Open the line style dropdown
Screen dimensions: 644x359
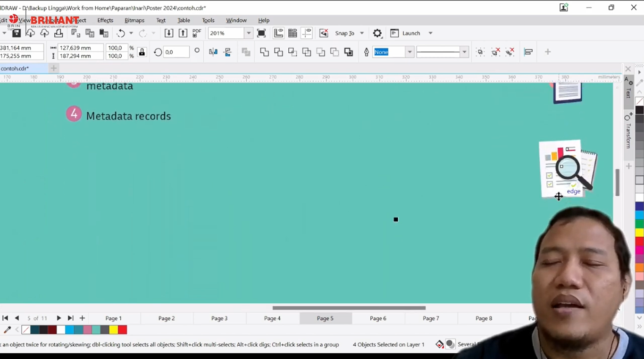point(464,52)
